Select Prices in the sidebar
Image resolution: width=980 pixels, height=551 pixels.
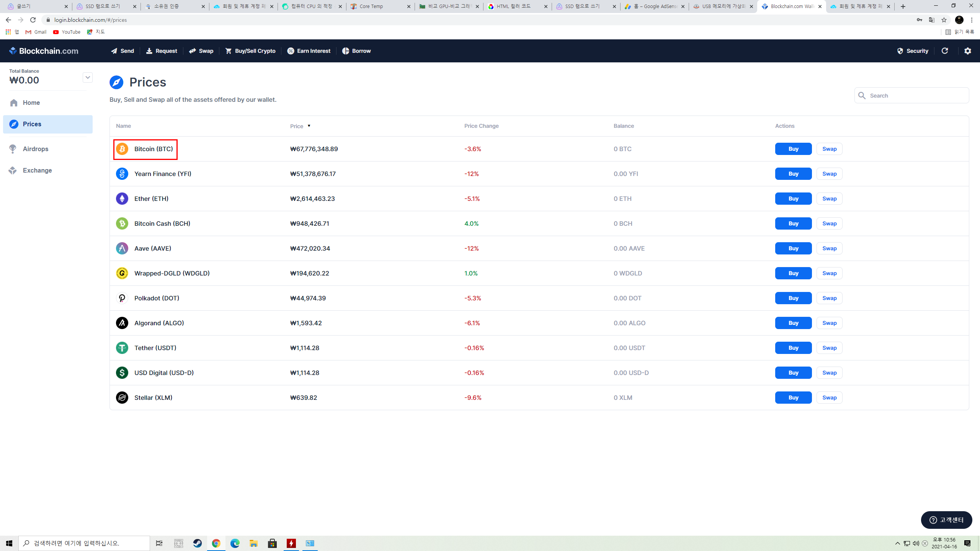click(x=47, y=124)
